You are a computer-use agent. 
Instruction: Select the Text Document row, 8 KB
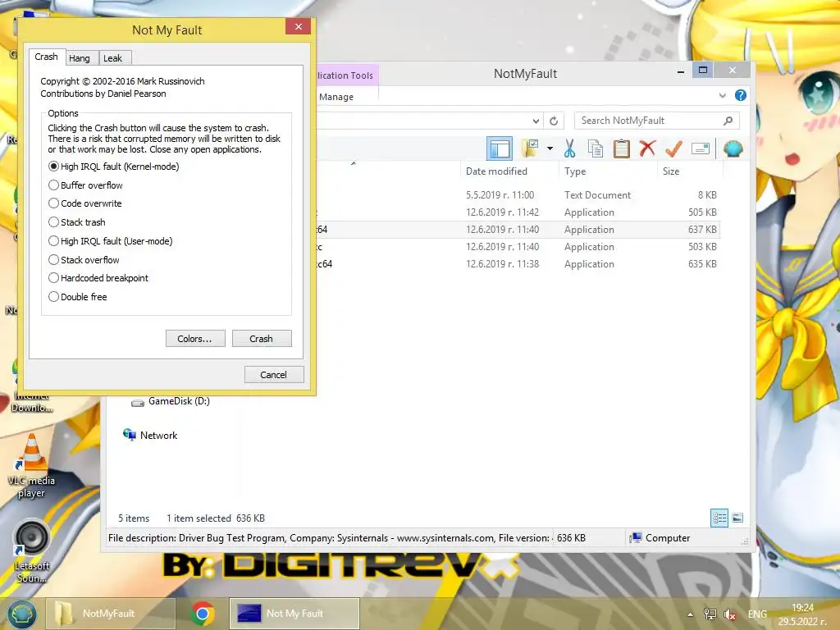click(518, 195)
